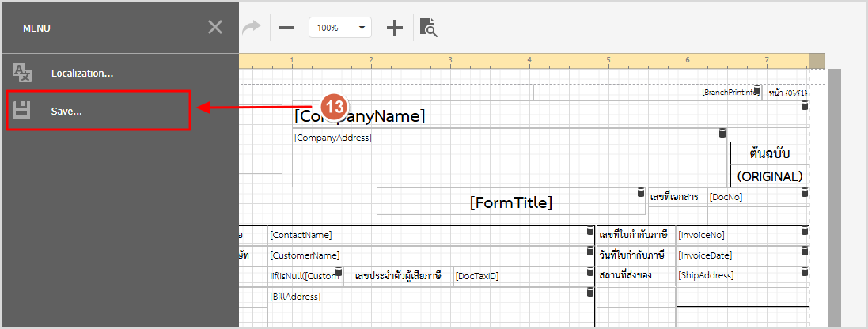Click the Localization translate icon

click(22, 73)
